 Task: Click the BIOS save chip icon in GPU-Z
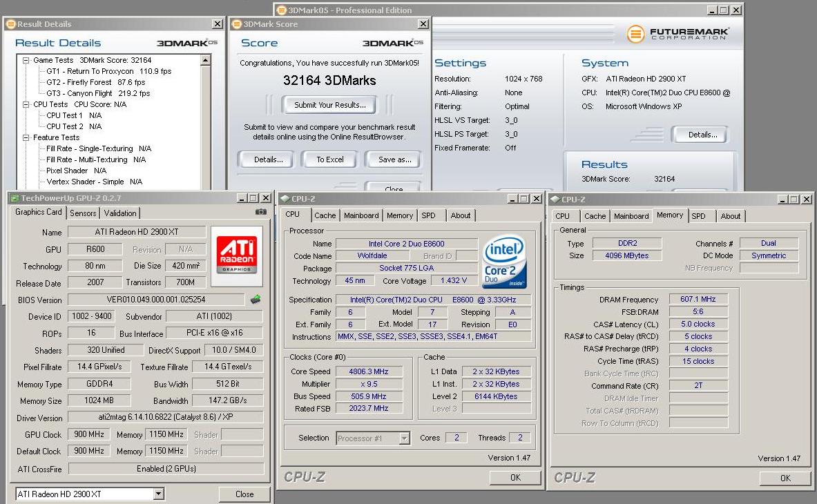click(256, 300)
